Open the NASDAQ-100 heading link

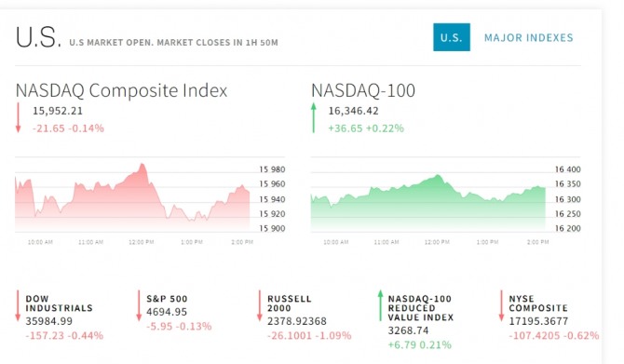[363, 90]
